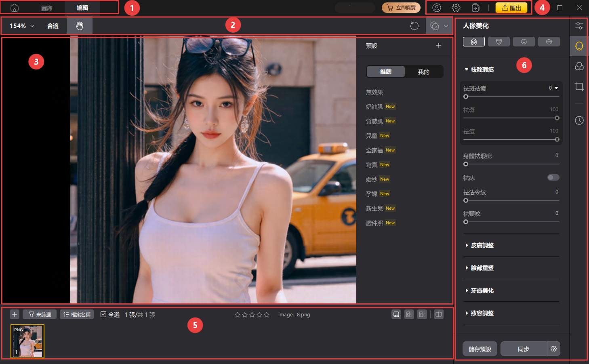This screenshot has height=364, width=589.
Task: Click the undo/reset rotate arrow icon
Action: (x=414, y=26)
